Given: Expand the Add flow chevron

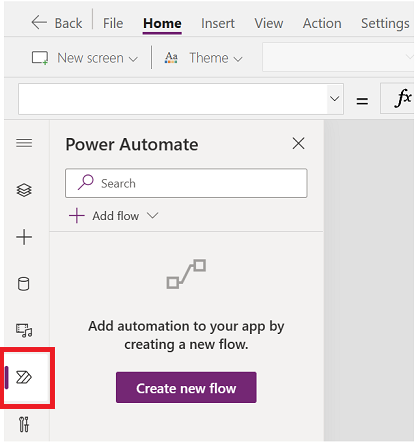Looking at the screenshot, I should [153, 216].
